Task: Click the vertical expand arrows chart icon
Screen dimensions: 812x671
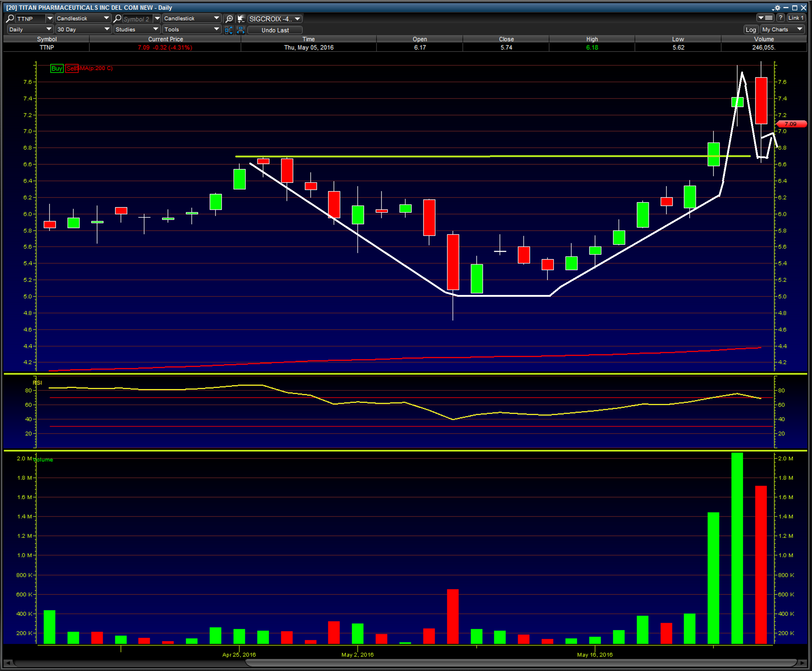Action: coord(229,30)
